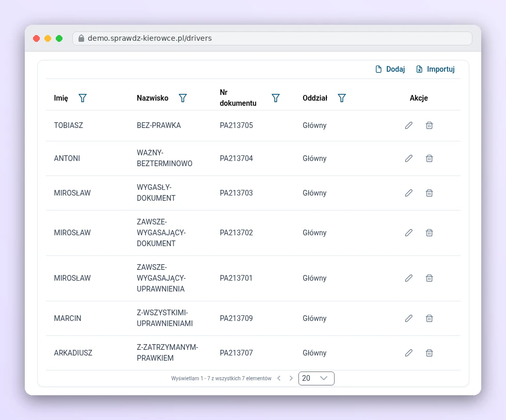This screenshot has height=420, width=506.
Task: Delete the row with document PA213701
Action: pyautogui.click(x=429, y=278)
